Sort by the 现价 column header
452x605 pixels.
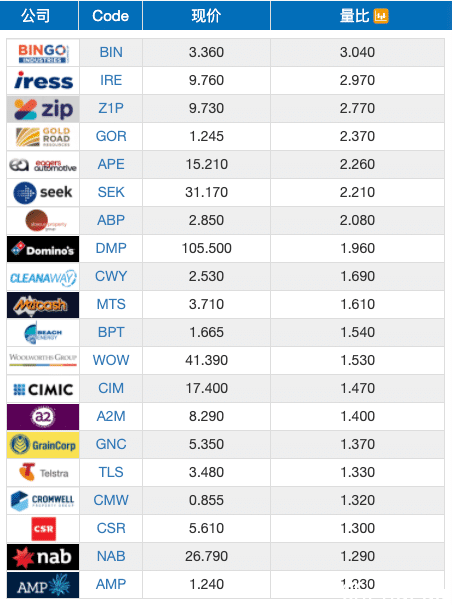click(207, 15)
